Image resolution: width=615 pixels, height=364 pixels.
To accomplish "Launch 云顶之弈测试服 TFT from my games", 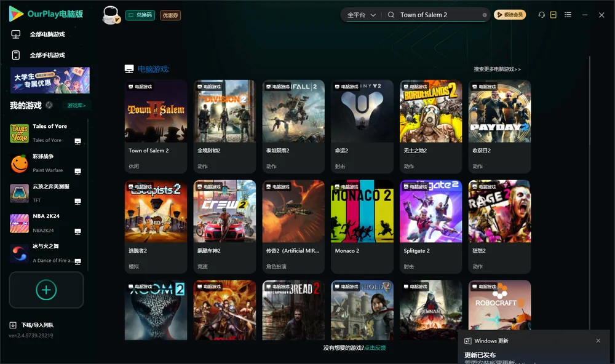I will coord(46,193).
